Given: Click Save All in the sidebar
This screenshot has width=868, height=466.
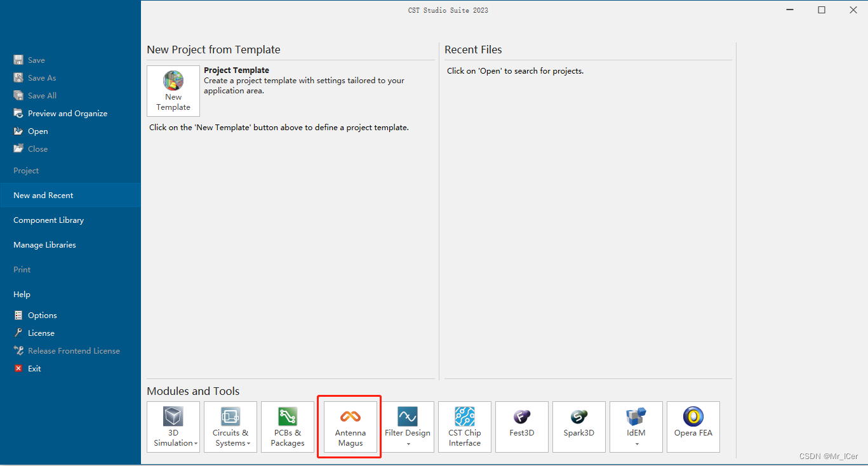Looking at the screenshot, I should [35, 96].
